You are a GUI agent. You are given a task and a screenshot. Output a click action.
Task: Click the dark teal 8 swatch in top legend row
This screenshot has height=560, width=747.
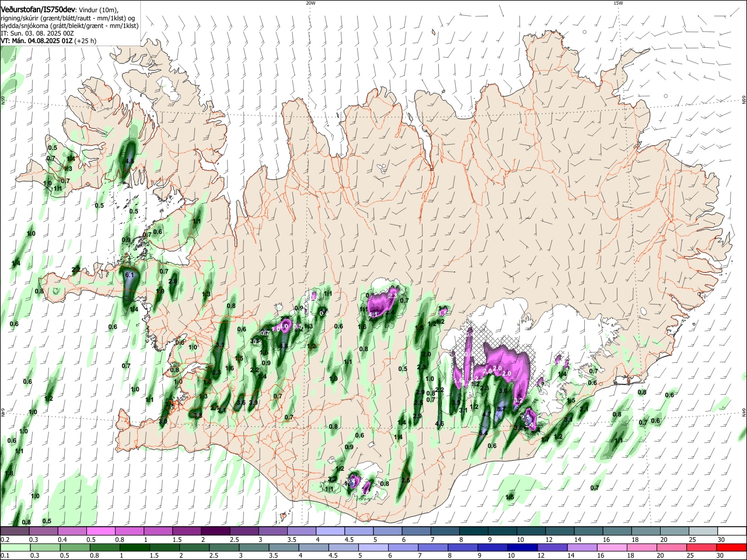coord(474,531)
